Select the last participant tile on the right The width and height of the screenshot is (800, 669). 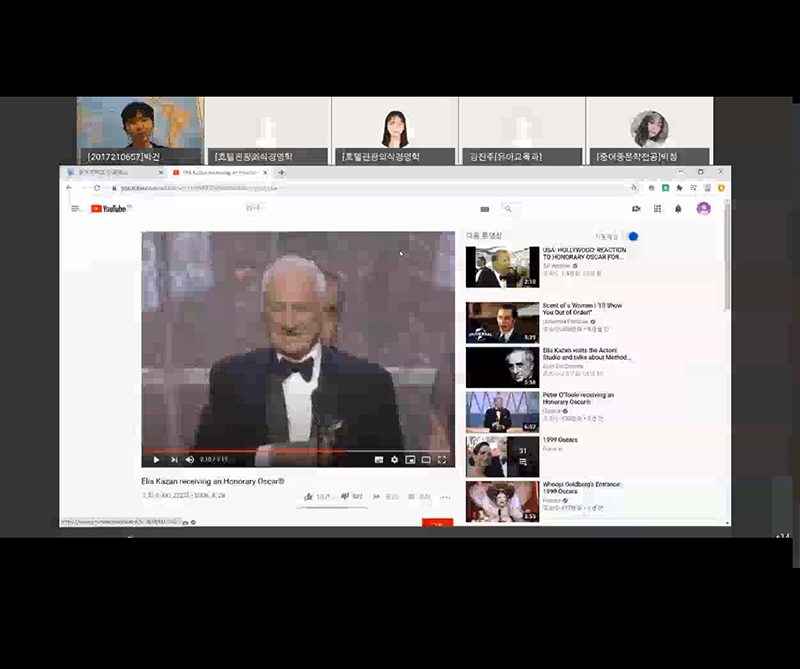point(649,131)
